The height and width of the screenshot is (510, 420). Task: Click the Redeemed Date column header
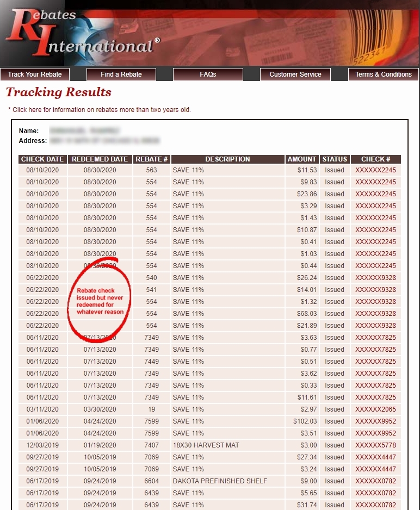coord(100,159)
